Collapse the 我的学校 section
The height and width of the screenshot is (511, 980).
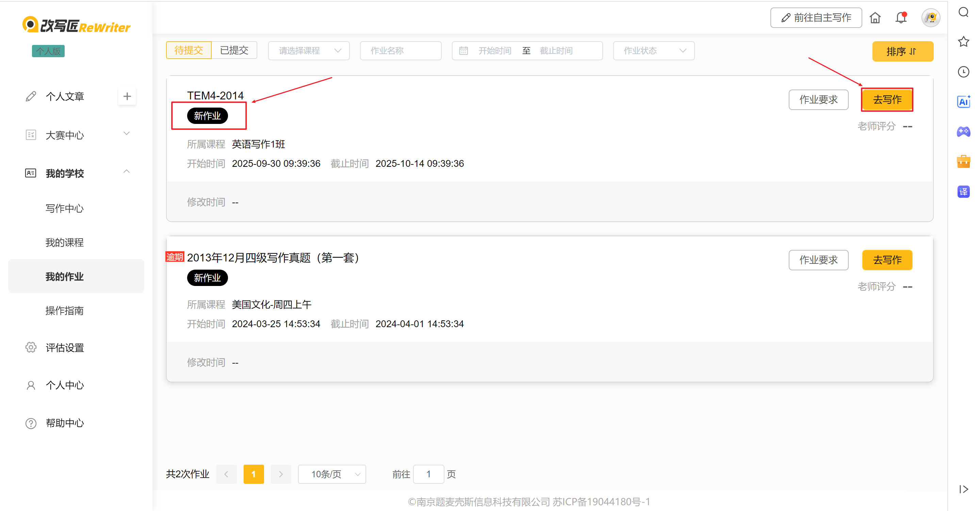click(76, 173)
